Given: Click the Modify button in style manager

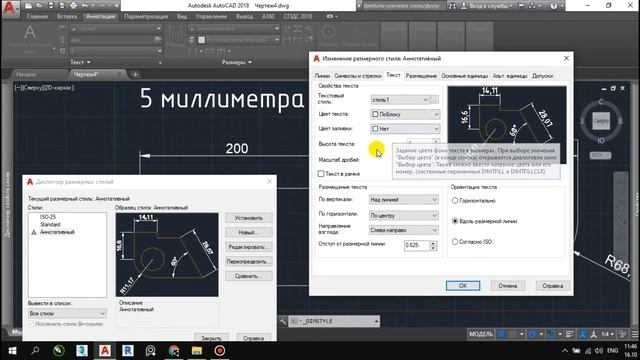Looking at the screenshot, I should click(x=249, y=247).
